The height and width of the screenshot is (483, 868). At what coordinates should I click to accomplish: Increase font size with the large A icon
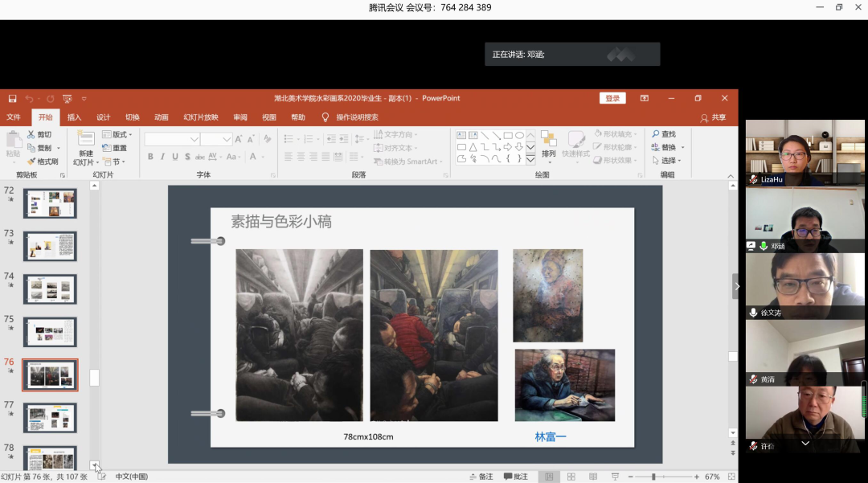pyautogui.click(x=239, y=139)
